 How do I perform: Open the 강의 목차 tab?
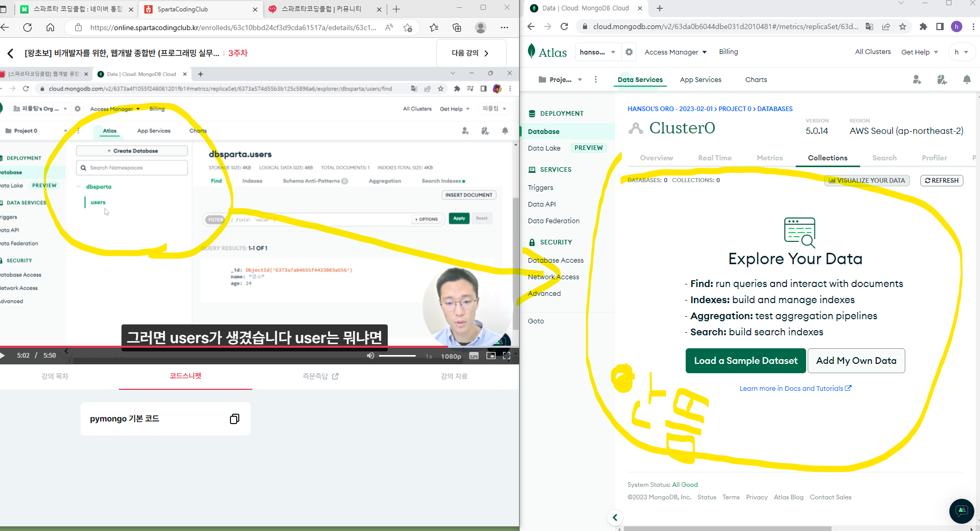[x=55, y=376]
